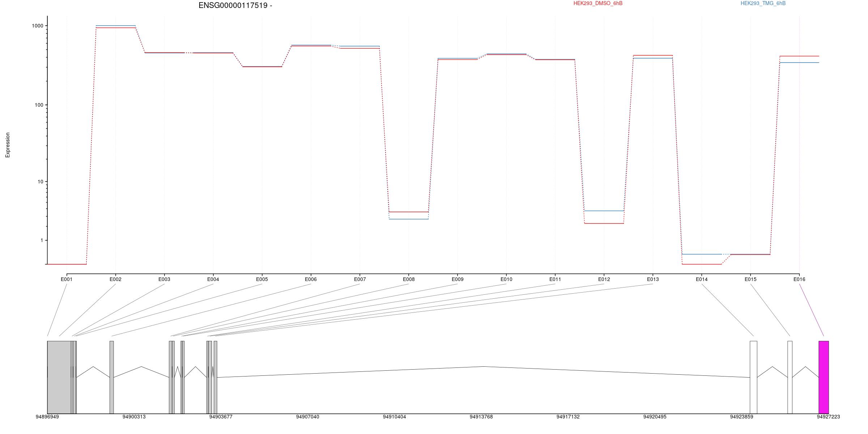Click the y-axis tick label 1
868x434 pixels.
(x=42, y=241)
